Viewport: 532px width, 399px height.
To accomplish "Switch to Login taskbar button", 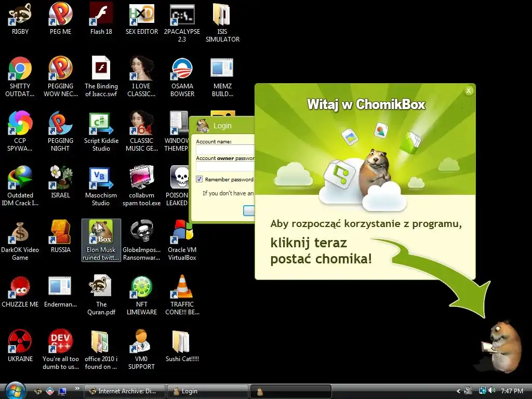I will click(207, 391).
